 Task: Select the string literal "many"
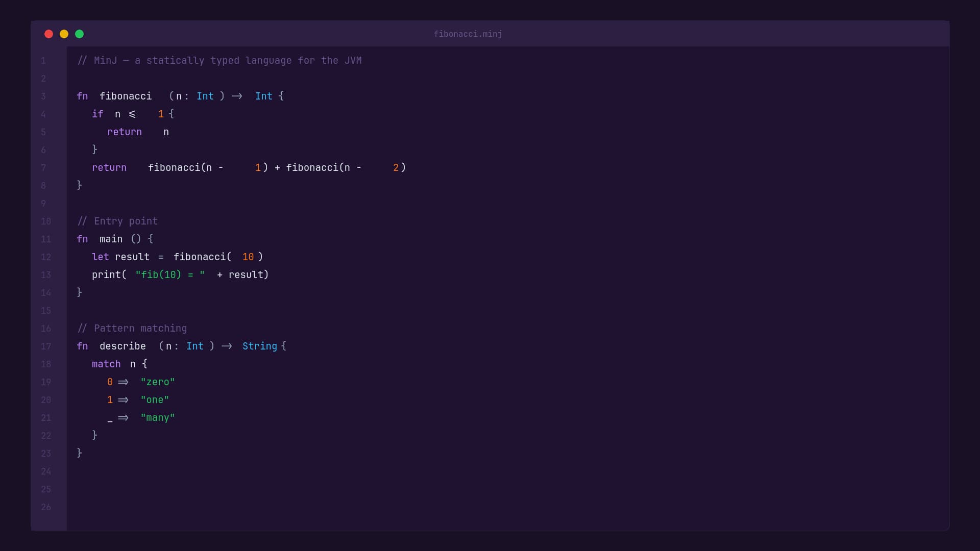157,417
